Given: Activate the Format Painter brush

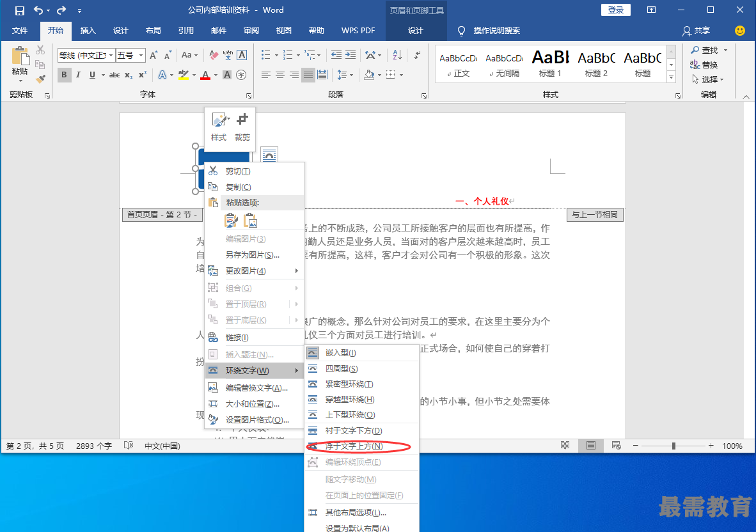Looking at the screenshot, I should pyautogui.click(x=40, y=78).
